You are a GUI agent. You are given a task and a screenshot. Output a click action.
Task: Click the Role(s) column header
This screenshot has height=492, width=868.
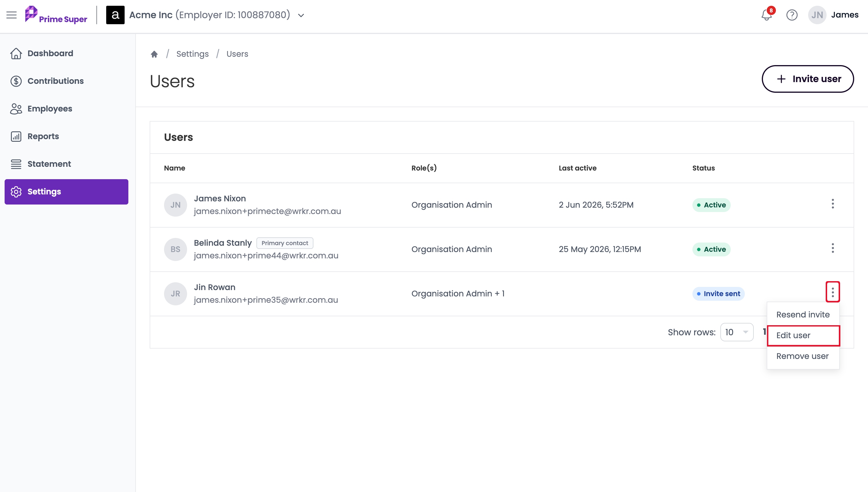pyautogui.click(x=424, y=168)
